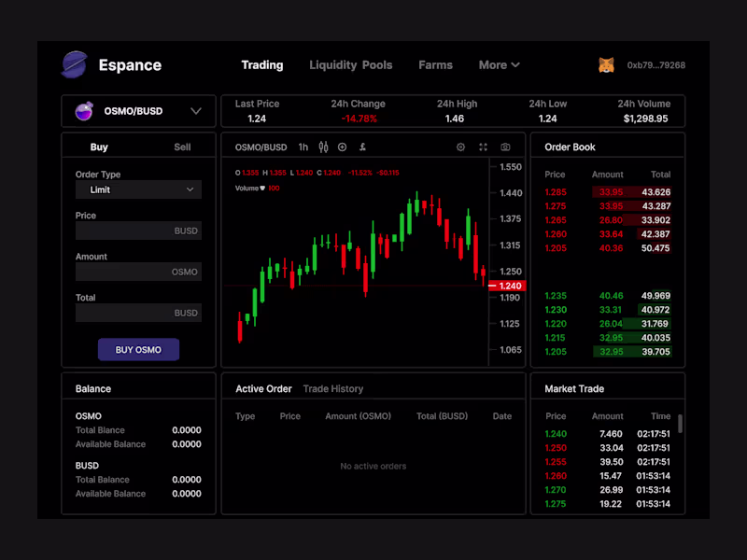Viewport: 747px width, 560px height.
Task: Go to the Trading nav tab
Action: [262, 64]
